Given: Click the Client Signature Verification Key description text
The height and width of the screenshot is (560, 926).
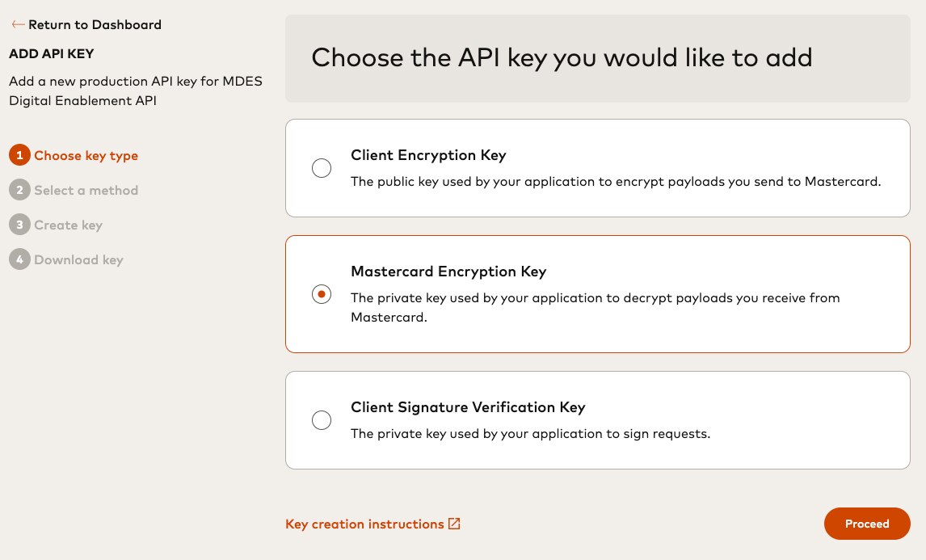Looking at the screenshot, I should click(530, 433).
